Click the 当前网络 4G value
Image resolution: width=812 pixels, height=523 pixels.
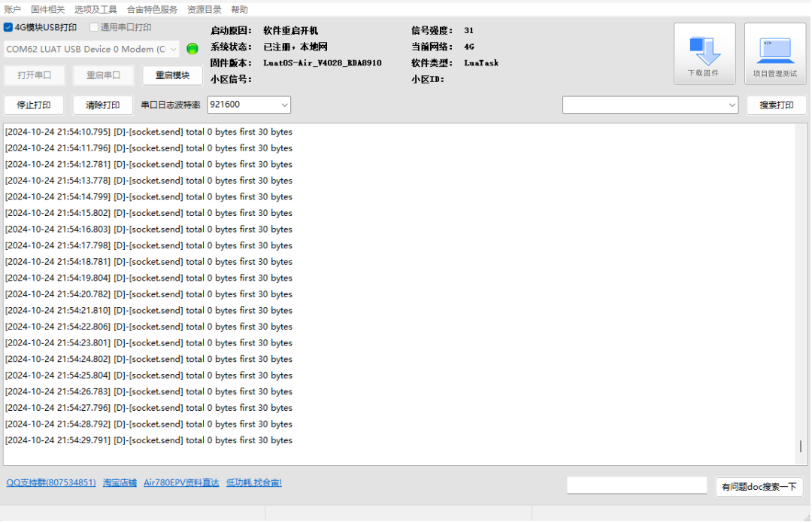(469, 47)
